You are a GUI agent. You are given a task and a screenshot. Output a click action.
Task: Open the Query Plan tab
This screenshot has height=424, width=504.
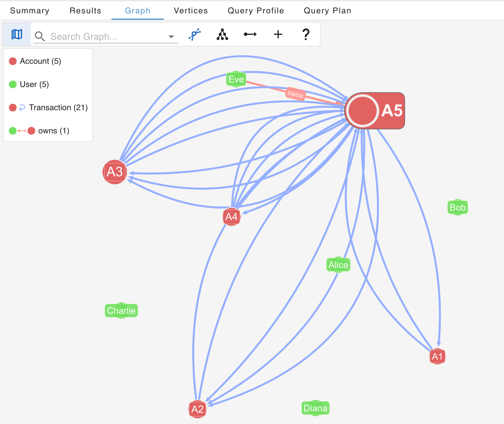(x=327, y=10)
